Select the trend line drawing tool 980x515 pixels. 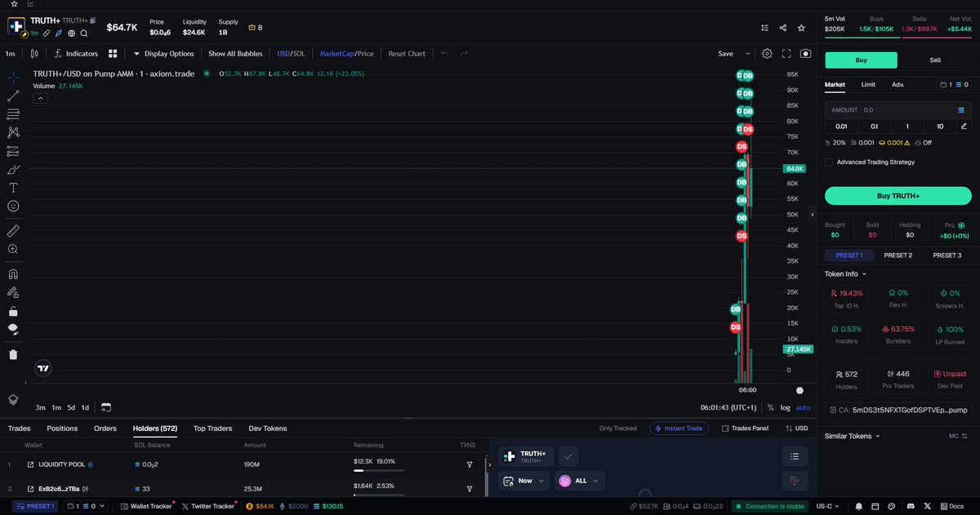pos(13,95)
